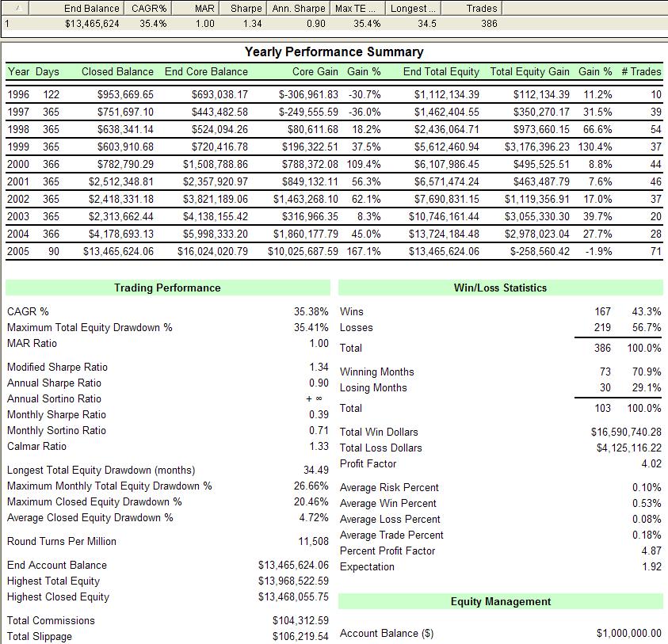Click the Account Balance ($) value

628,633
